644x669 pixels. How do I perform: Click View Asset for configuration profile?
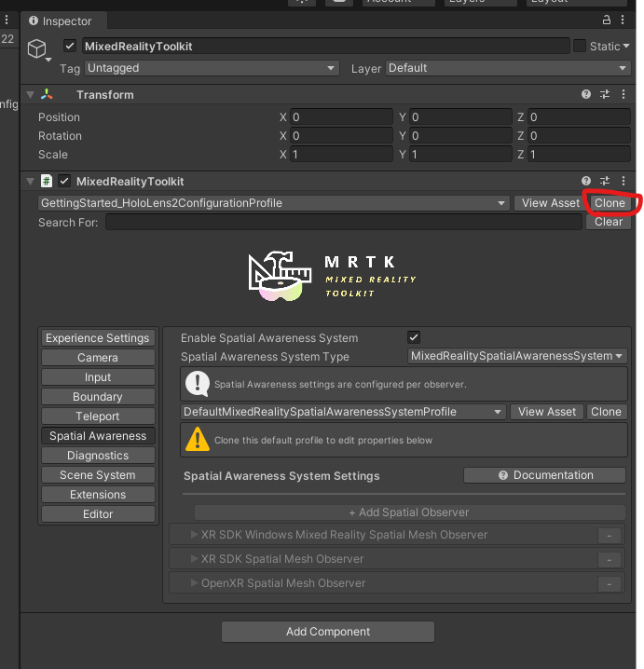551,203
